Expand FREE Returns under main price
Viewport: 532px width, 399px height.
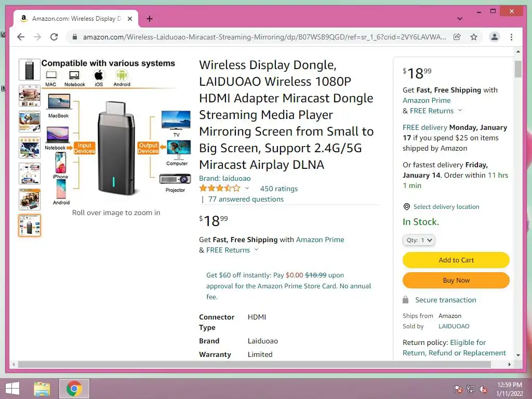(232, 250)
